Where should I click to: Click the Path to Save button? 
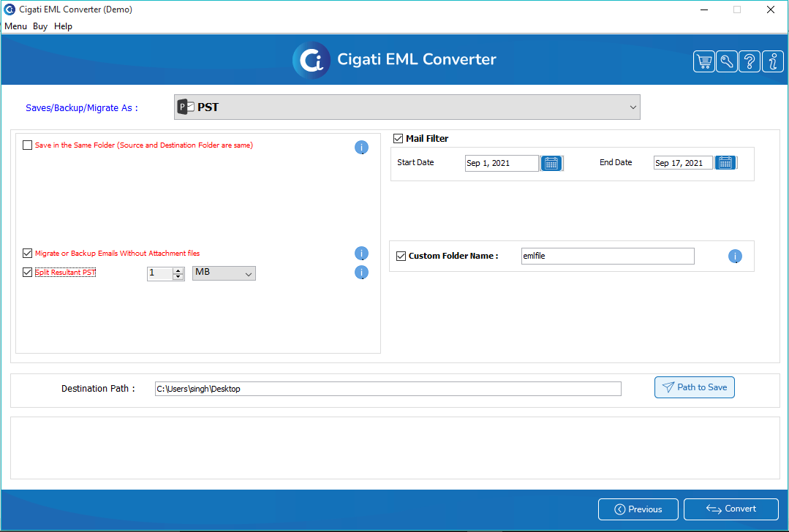coord(695,387)
